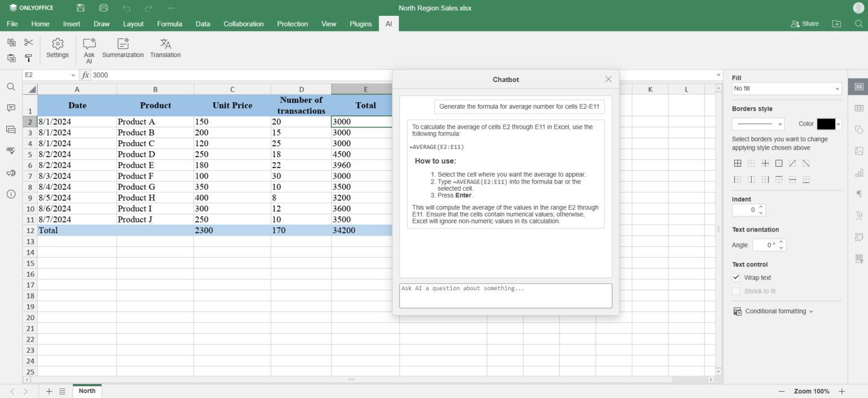Viewport: 868px width, 398px height.
Task: Close the Chatbot dialog
Action: 609,80
